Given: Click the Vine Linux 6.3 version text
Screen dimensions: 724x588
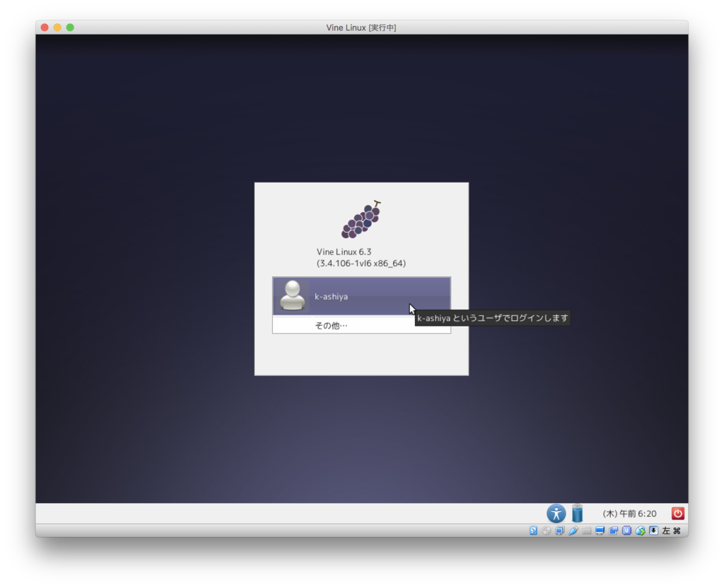Looking at the screenshot, I should click(x=344, y=252).
